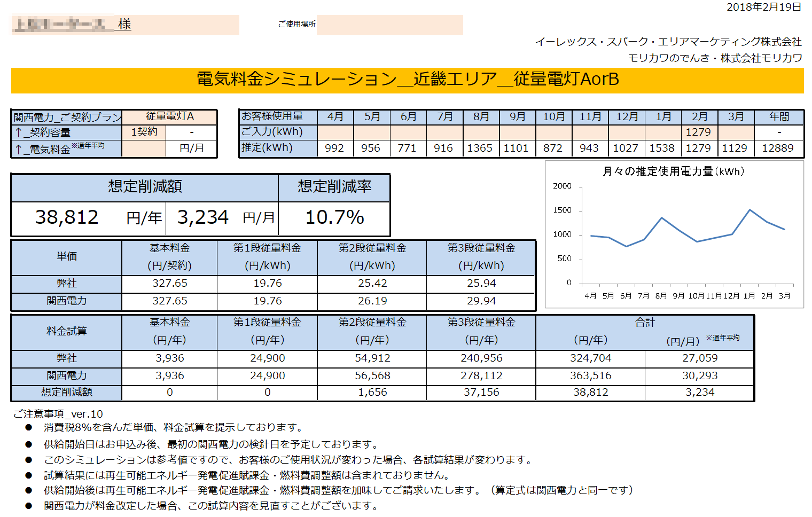Viewport: 812px width, 517px height.
Task: Click 弊社 monthly total 27,059
Action: [700, 358]
